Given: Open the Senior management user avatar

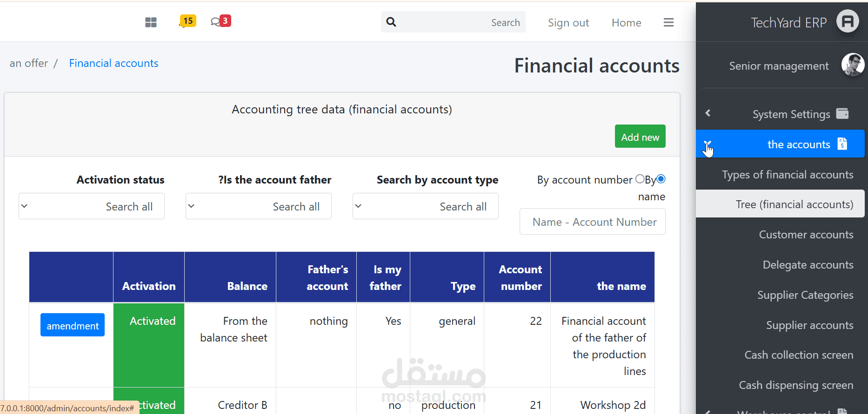Looking at the screenshot, I should [x=853, y=65].
